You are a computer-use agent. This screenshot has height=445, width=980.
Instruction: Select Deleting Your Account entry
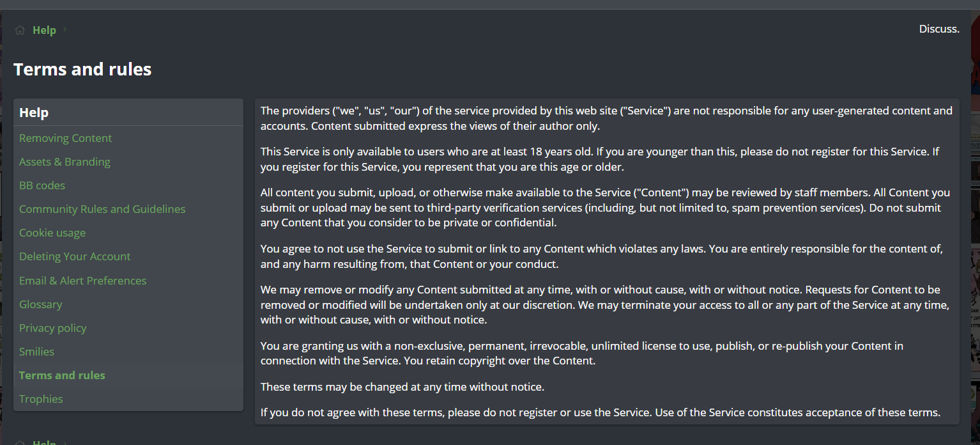pyautogui.click(x=75, y=256)
